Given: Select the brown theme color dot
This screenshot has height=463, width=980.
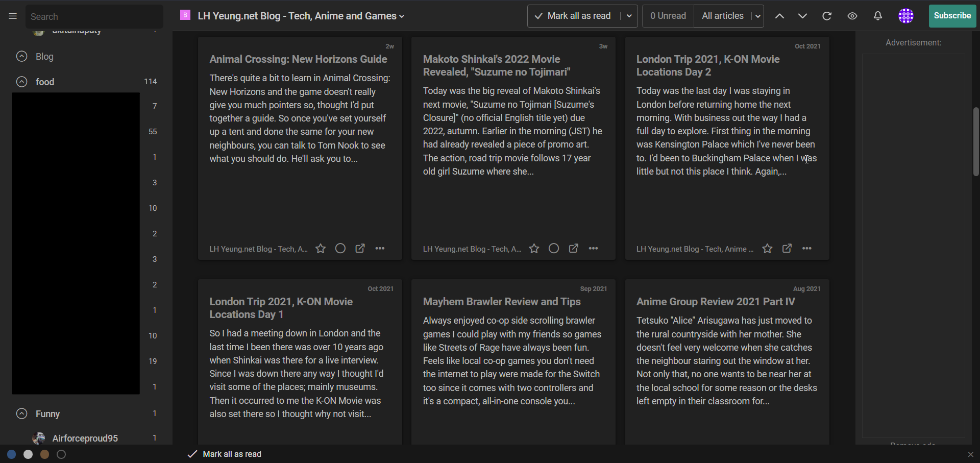Looking at the screenshot, I should click(44, 454).
